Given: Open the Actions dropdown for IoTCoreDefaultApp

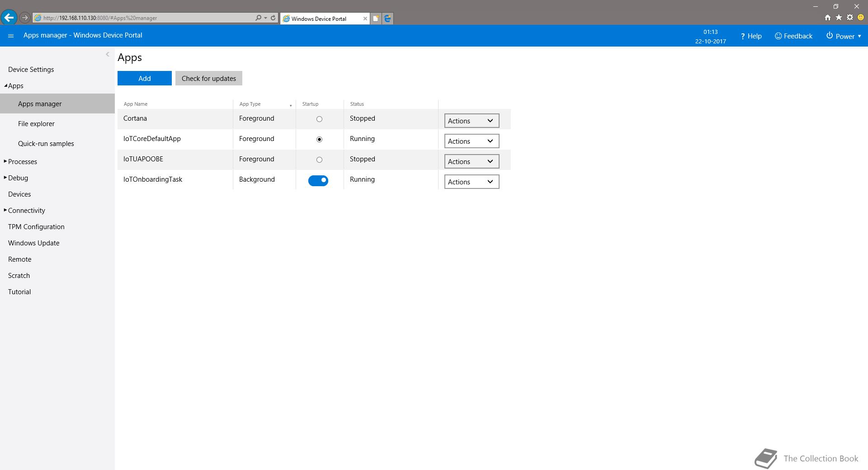Looking at the screenshot, I should pos(472,141).
